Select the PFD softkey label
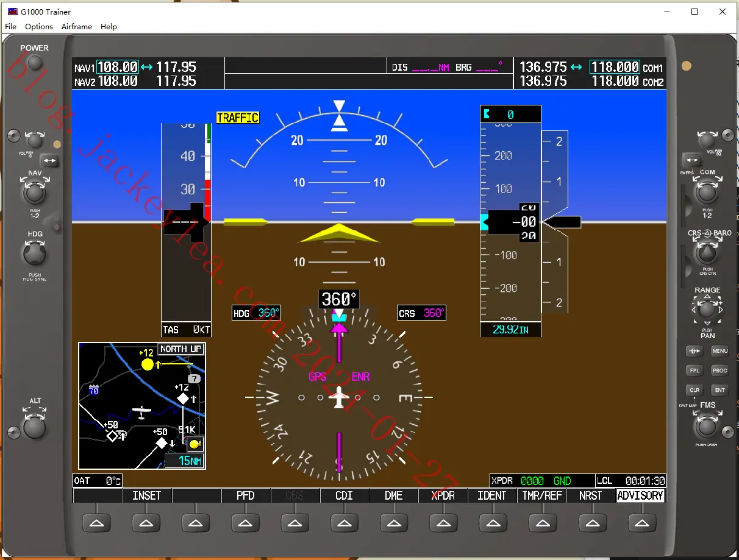739x560 pixels. pos(246,495)
